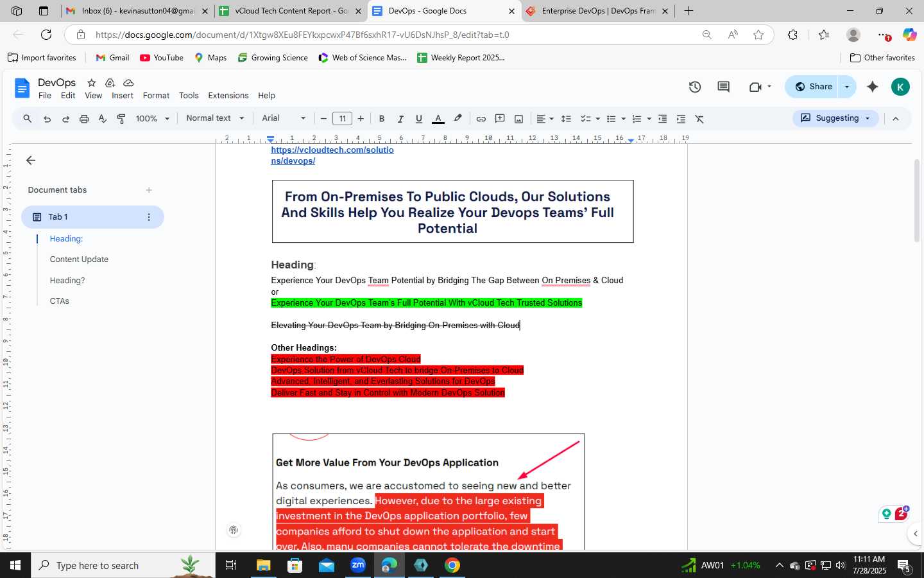Open Tab 1 options menu
Screen dimensions: 924x578
click(149, 217)
